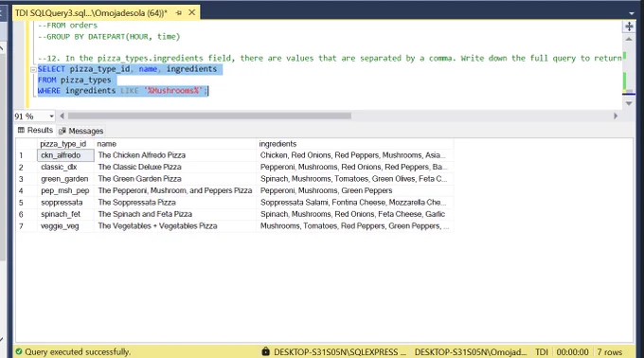
Task: Click the spinach_fet cell
Action: 65,214
